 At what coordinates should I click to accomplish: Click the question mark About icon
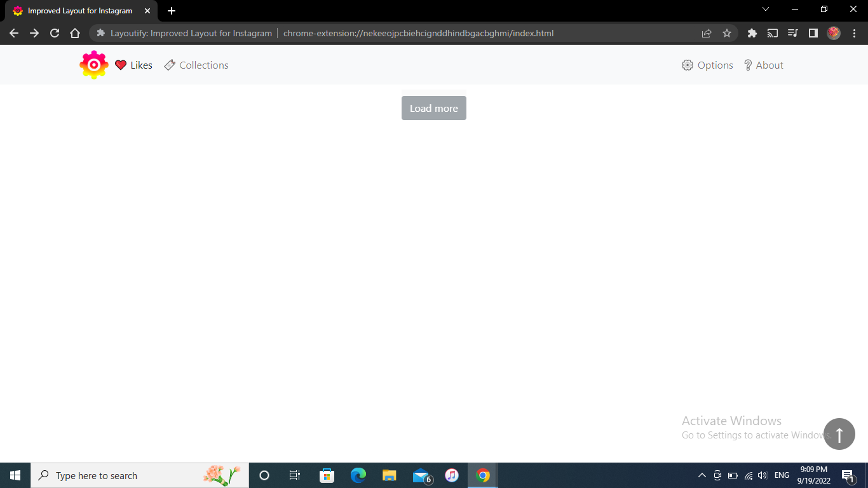coord(747,64)
